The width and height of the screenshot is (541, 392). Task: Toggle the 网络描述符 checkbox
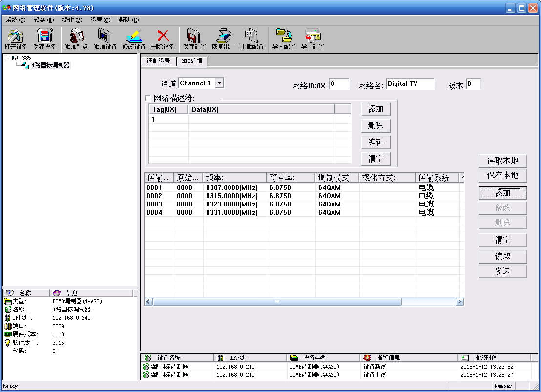click(x=147, y=98)
